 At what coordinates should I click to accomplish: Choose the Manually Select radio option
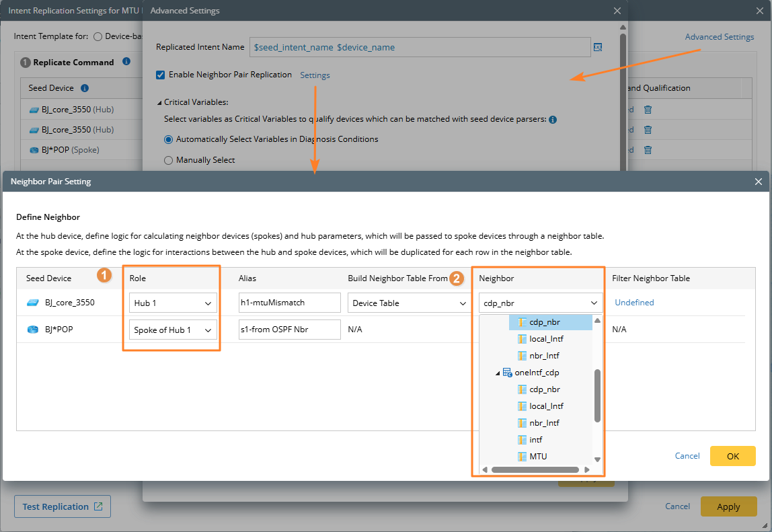[169, 160]
